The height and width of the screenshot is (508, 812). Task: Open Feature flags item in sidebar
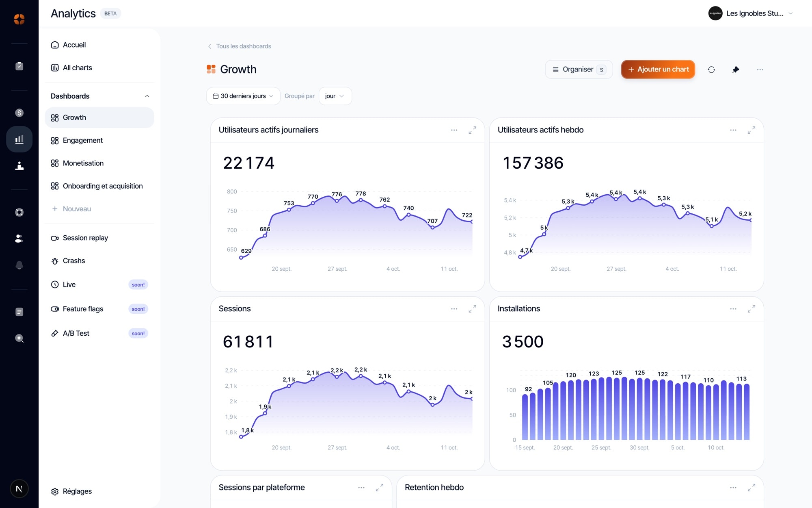pyautogui.click(x=99, y=309)
